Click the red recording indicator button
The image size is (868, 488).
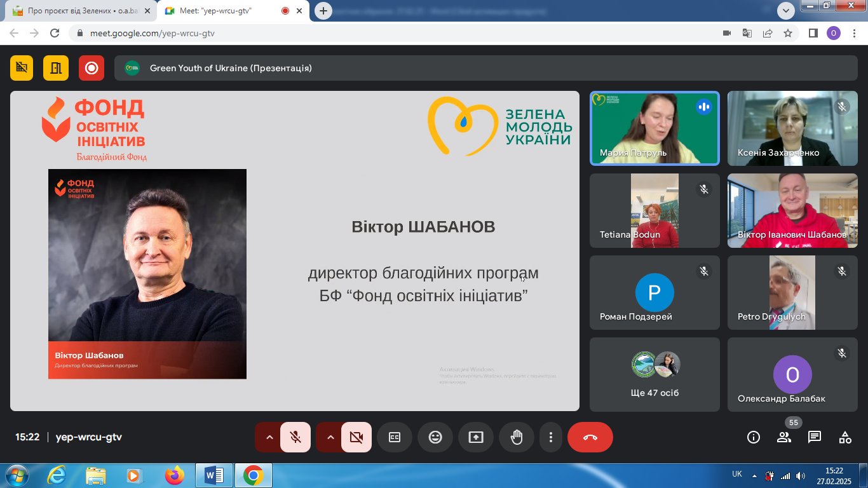pos(92,68)
